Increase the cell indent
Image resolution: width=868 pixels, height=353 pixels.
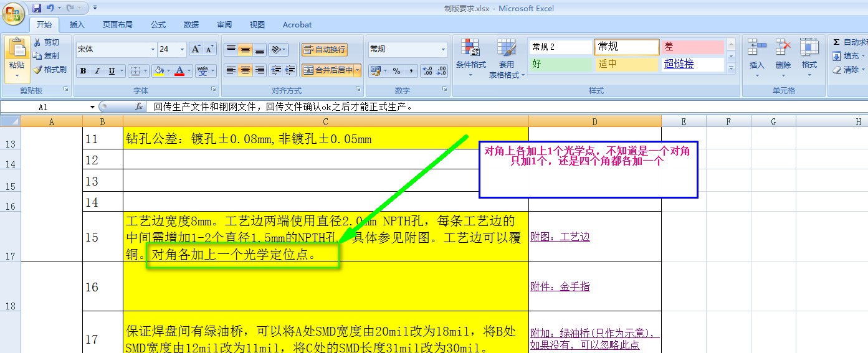(290, 70)
